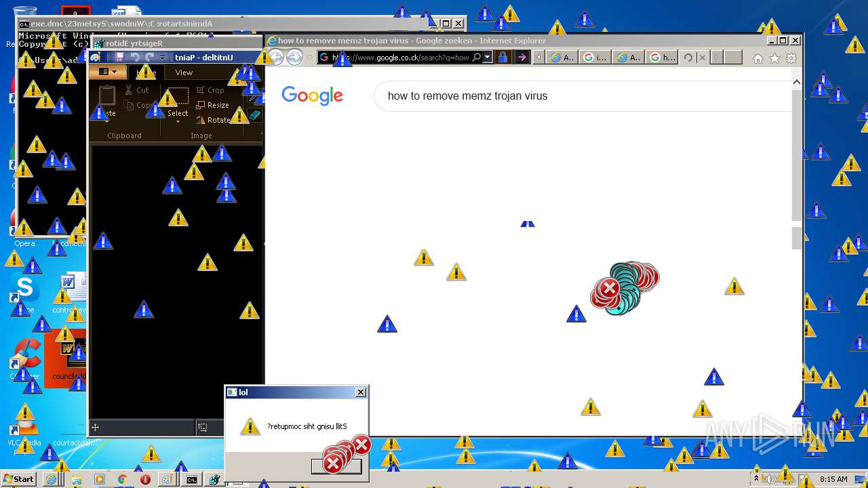The image size is (868, 488).
Task: Open Internet Explorer from taskbar
Action: tap(51, 479)
